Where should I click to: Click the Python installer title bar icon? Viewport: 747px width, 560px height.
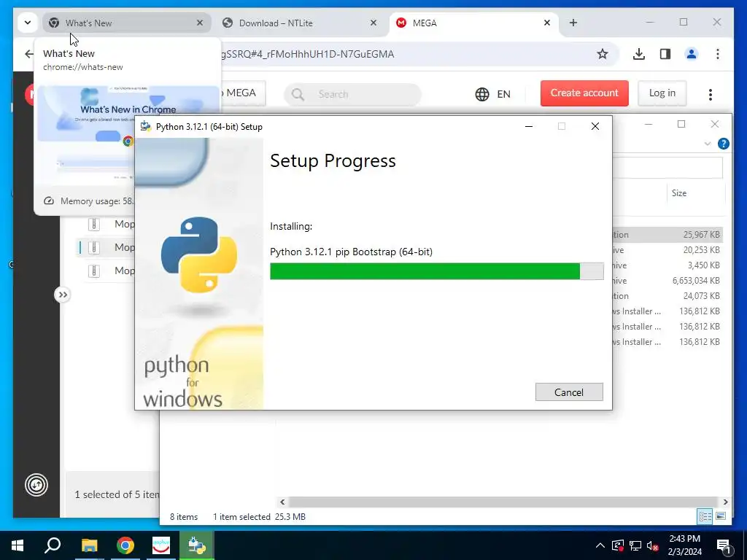point(146,127)
